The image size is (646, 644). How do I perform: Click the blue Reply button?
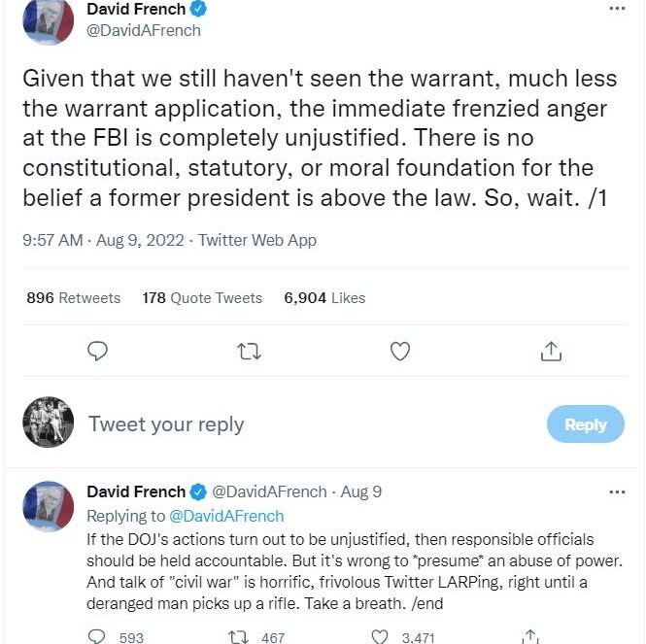586,424
